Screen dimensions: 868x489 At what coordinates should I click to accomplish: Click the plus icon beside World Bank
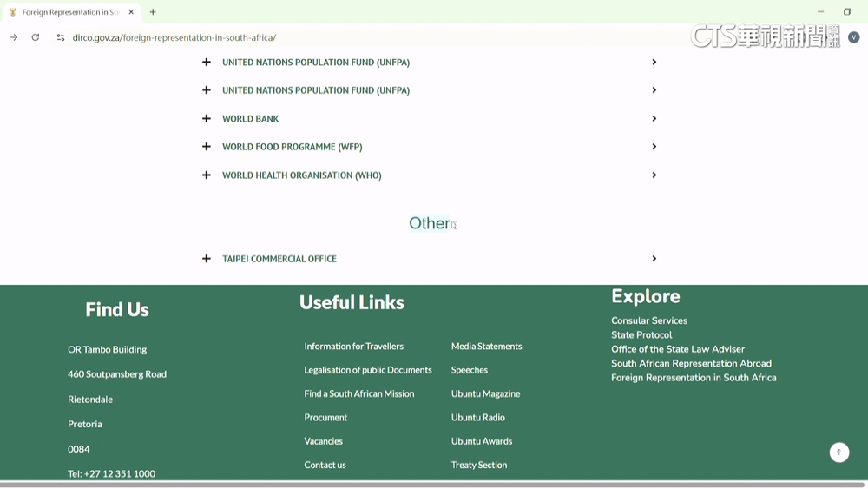pyautogui.click(x=207, y=119)
